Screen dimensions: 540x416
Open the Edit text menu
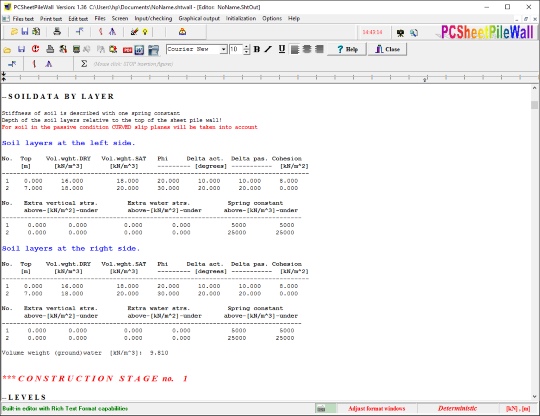(78, 19)
